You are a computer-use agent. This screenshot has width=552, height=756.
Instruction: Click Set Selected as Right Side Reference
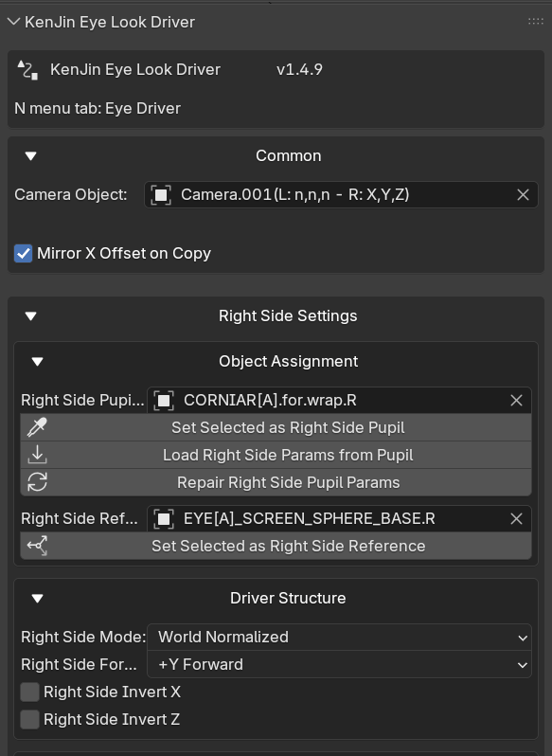point(276,547)
